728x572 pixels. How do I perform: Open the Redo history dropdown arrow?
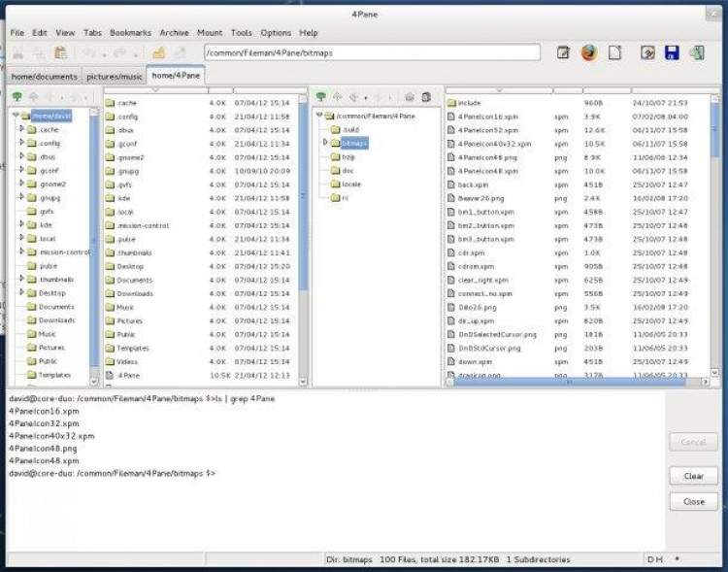136,54
